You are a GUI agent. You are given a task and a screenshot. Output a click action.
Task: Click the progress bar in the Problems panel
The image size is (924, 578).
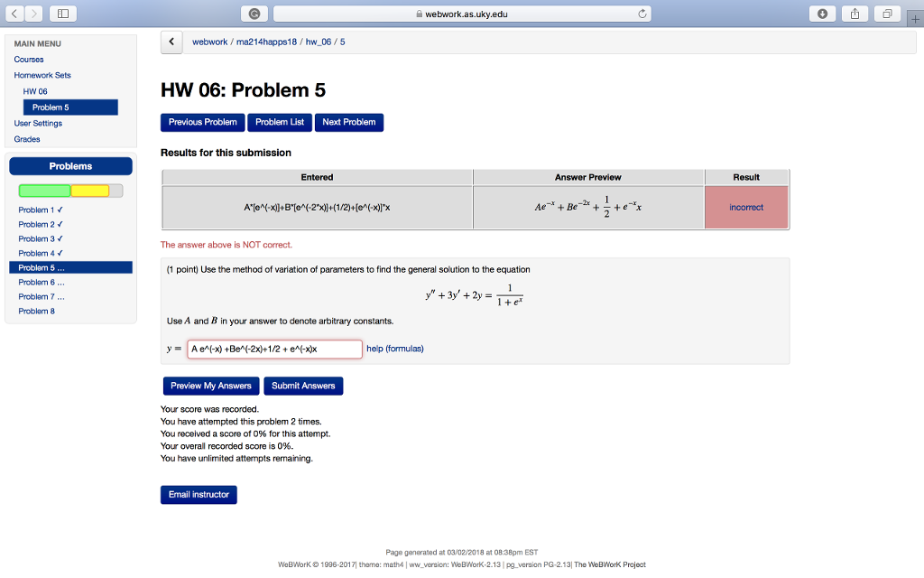pos(70,190)
